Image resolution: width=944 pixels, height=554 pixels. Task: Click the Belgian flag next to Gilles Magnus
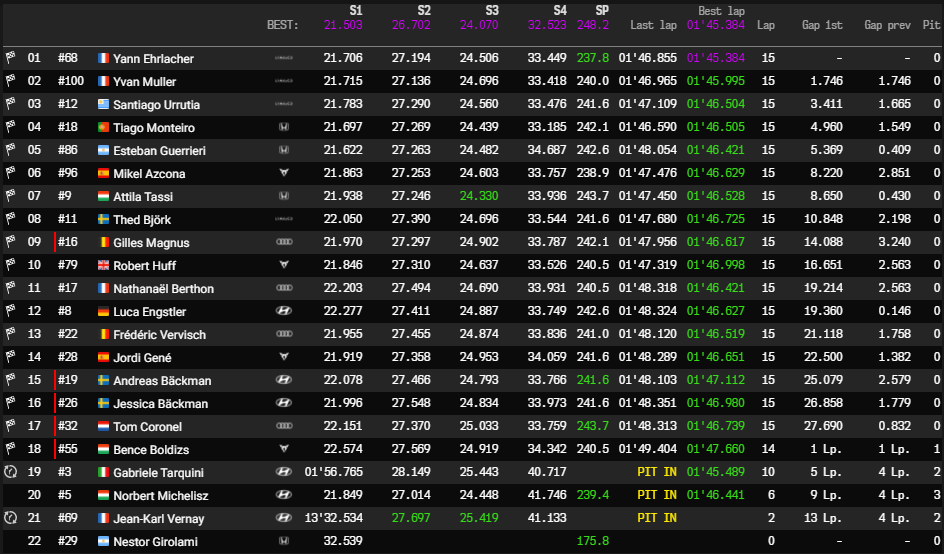pos(104,242)
